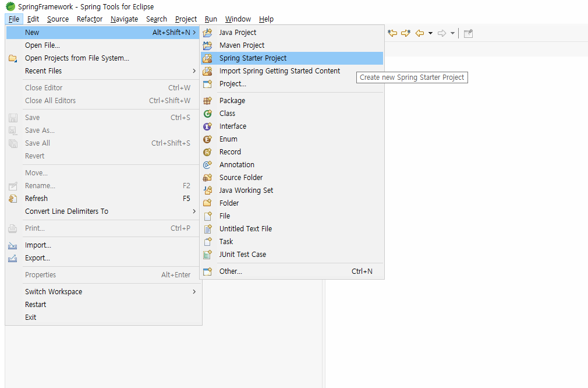Choose Spring Starter Project label
588x388 pixels.
pyautogui.click(x=253, y=58)
